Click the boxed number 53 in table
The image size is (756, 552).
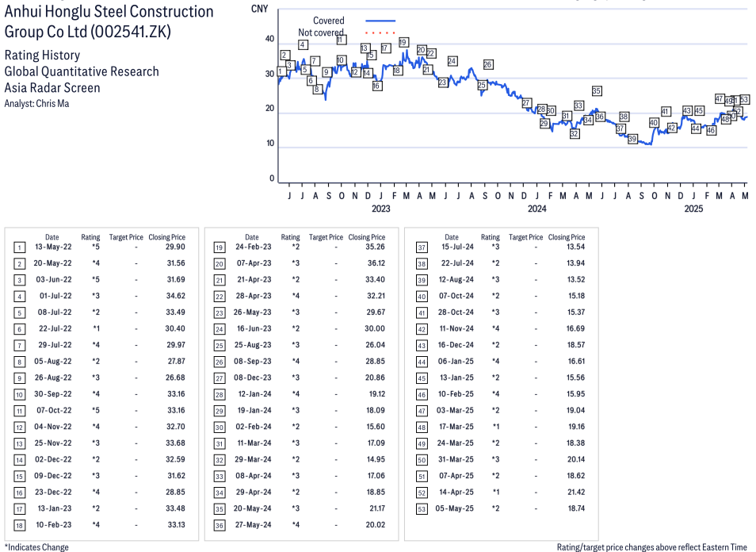[x=422, y=509]
